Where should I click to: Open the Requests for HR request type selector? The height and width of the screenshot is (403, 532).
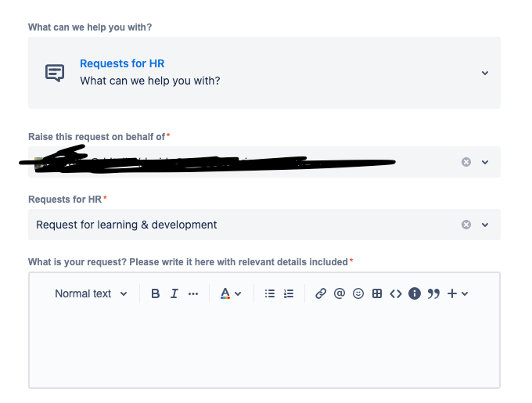click(264, 73)
